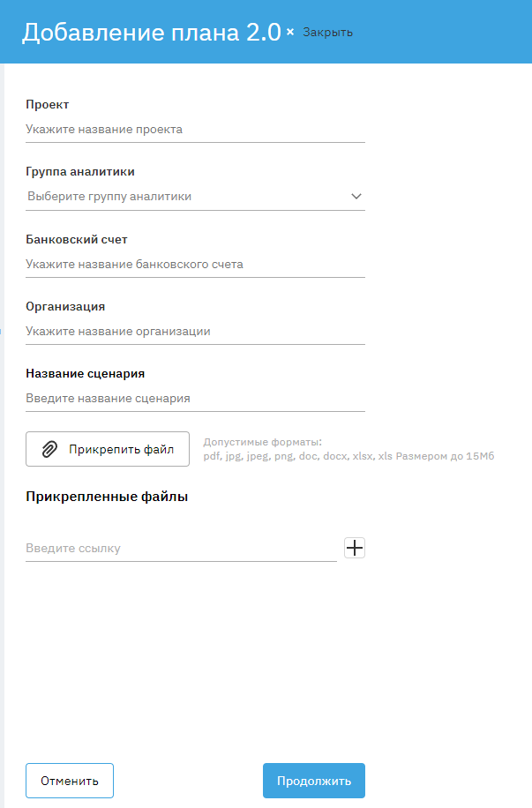Focus the 'Введите ссылку' link field
The image size is (532, 808).
click(x=181, y=549)
